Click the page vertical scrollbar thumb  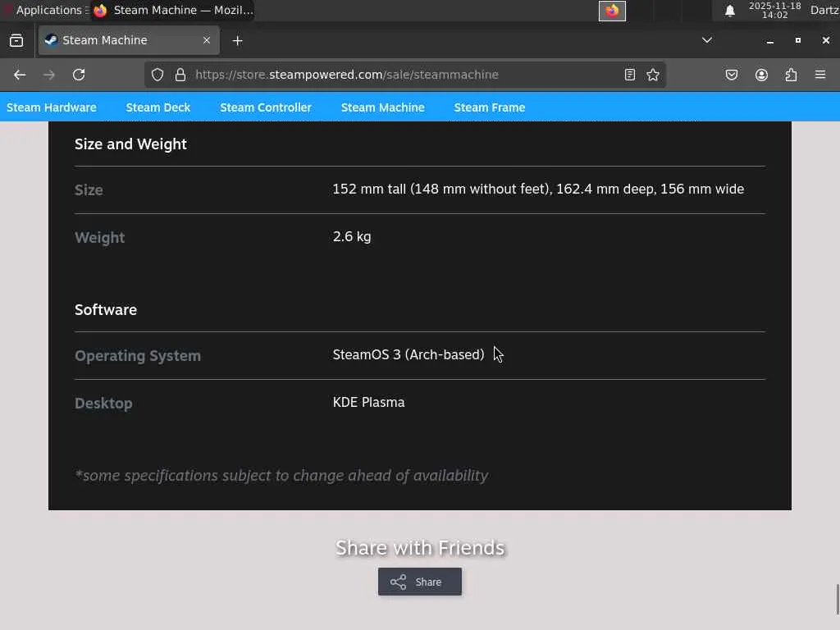837,600
